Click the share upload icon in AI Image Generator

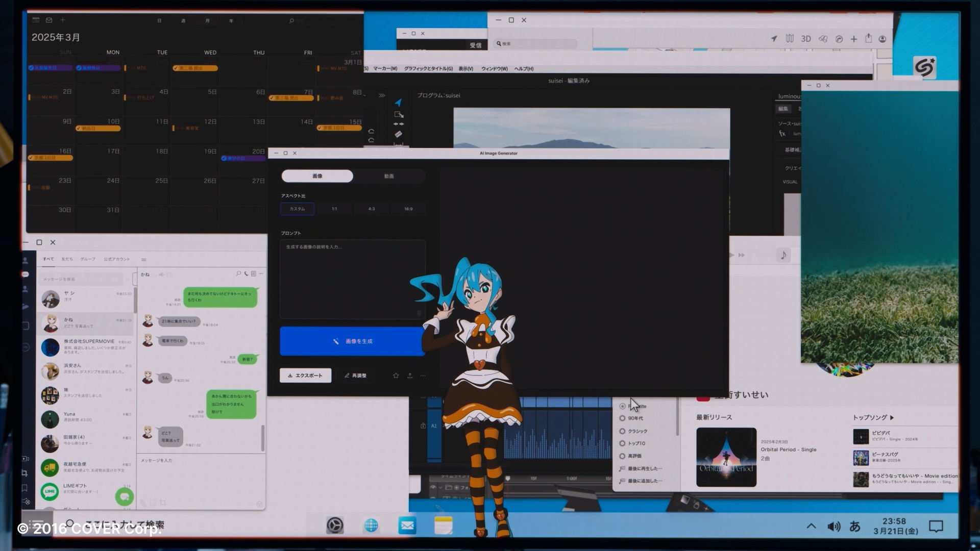tap(410, 375)
